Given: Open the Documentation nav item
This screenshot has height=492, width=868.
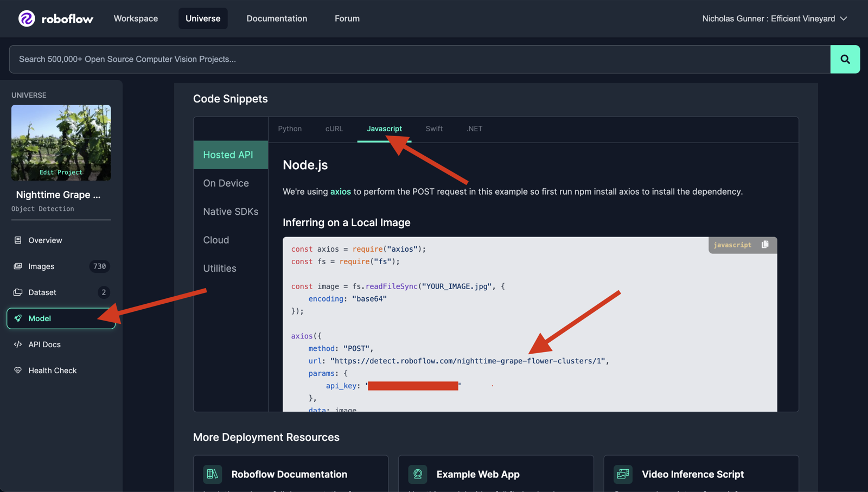Looking at the screenshot, I should click(277, 18).
